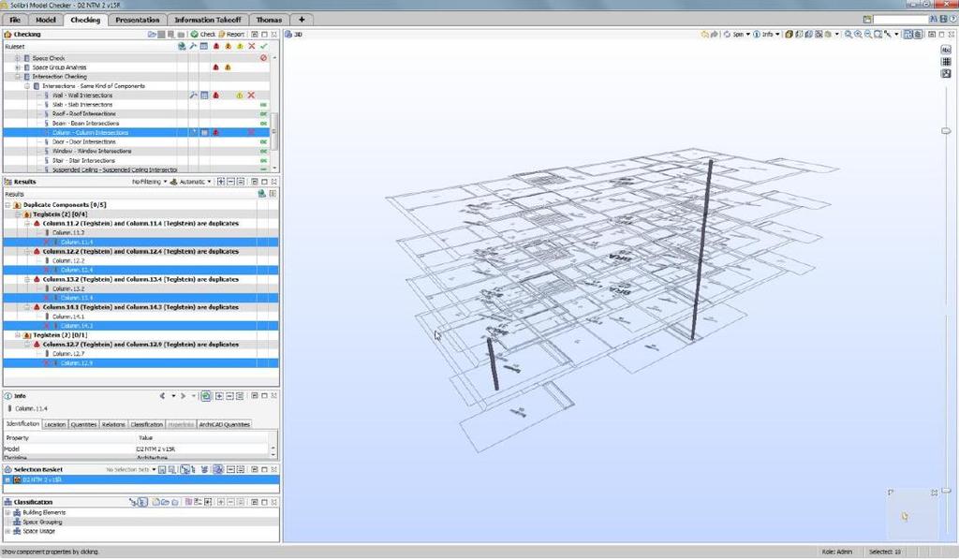Switch to the Presentation tab

137,21
